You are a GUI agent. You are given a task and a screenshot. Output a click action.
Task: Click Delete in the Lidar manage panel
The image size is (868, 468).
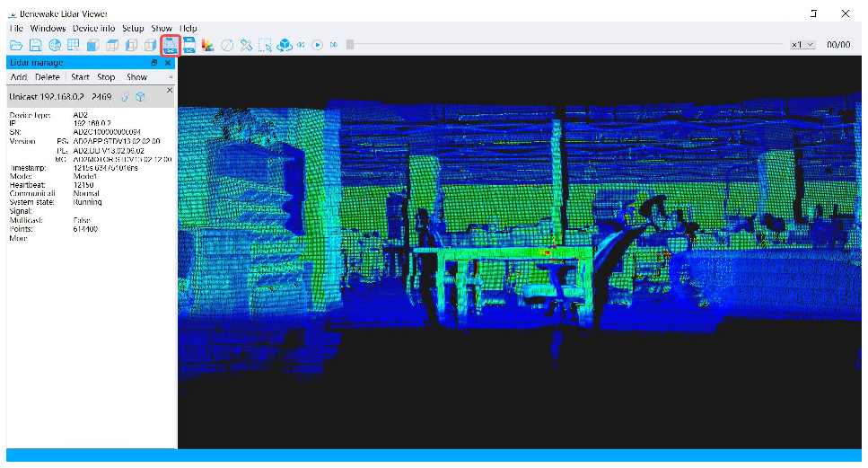pos(47,77)
